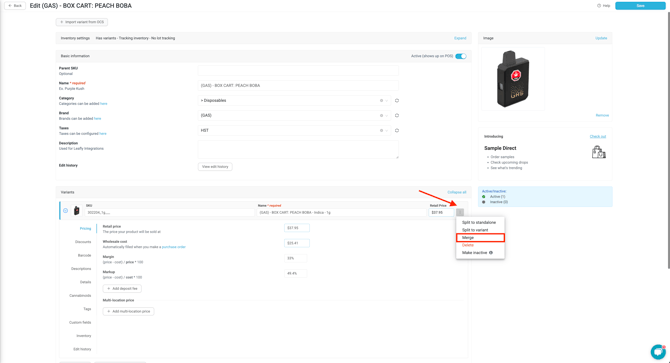Open the Category dropdown arrow
The image size is (670, 363).
[x=386, y=100]
